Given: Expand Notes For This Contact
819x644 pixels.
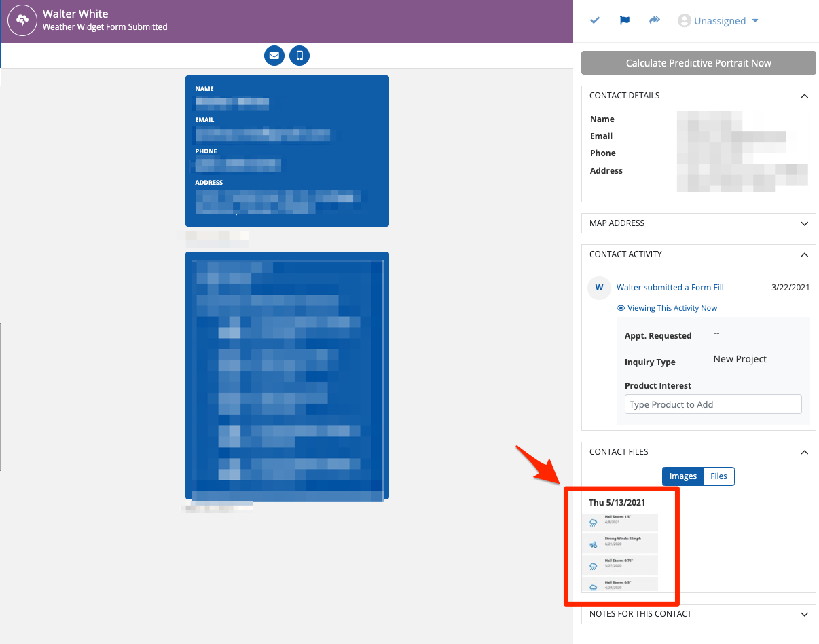Looking at the screenshot, I should tap(804, 614).
